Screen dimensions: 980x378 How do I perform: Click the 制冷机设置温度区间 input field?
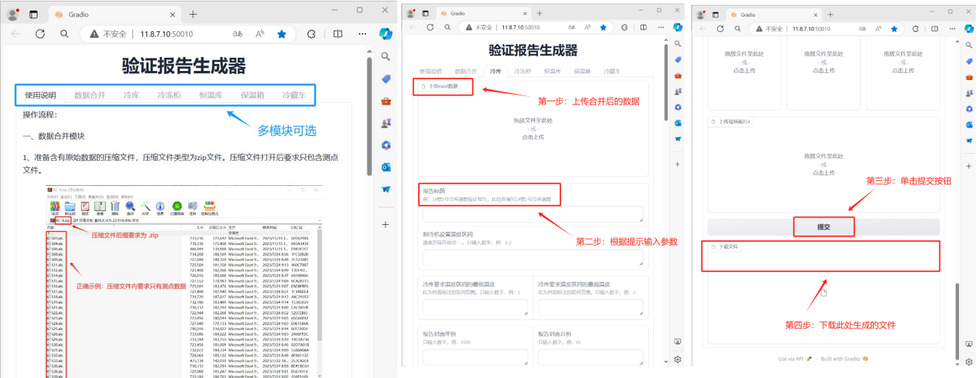(533, 258)
